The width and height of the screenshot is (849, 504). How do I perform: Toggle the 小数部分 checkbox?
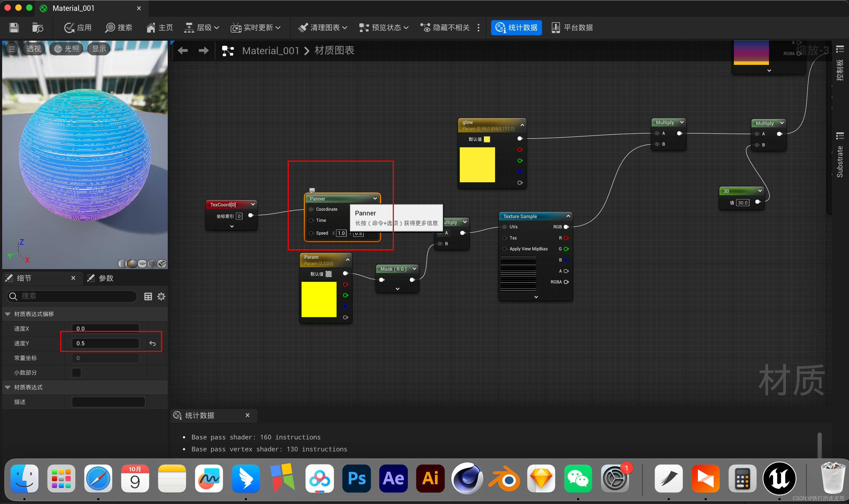coord(77,372)
